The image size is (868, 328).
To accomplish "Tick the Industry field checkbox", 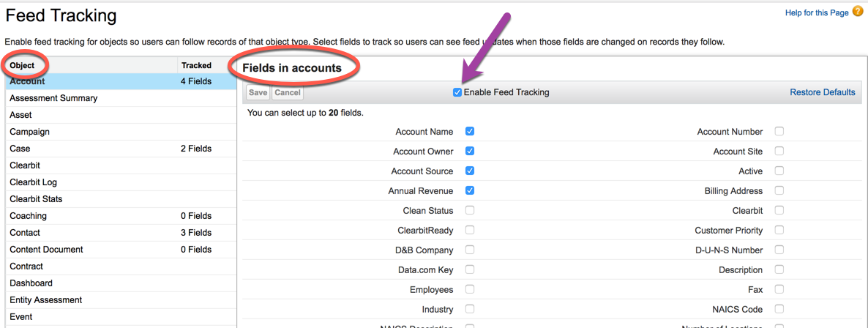I will [470, 310].
